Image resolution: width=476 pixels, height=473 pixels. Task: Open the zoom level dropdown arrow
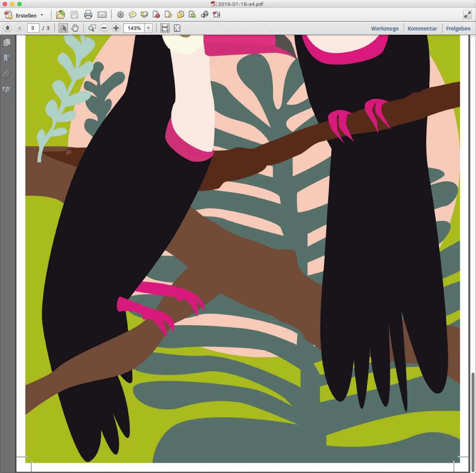[148, 28]
